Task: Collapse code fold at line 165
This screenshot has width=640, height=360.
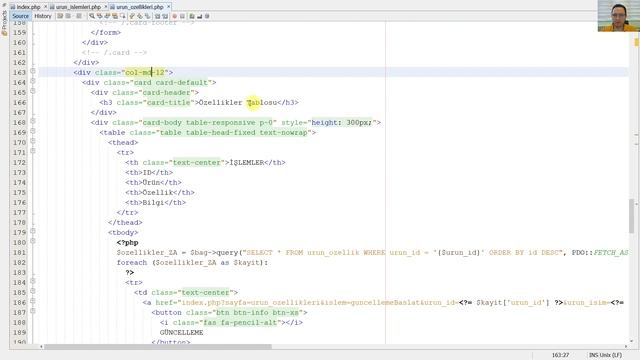Action: (33, 91)
